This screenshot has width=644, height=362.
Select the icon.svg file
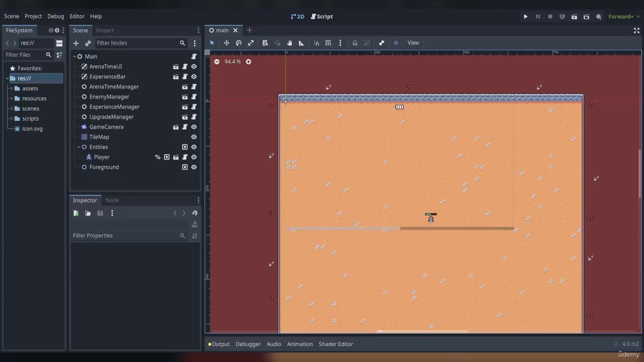32,129
